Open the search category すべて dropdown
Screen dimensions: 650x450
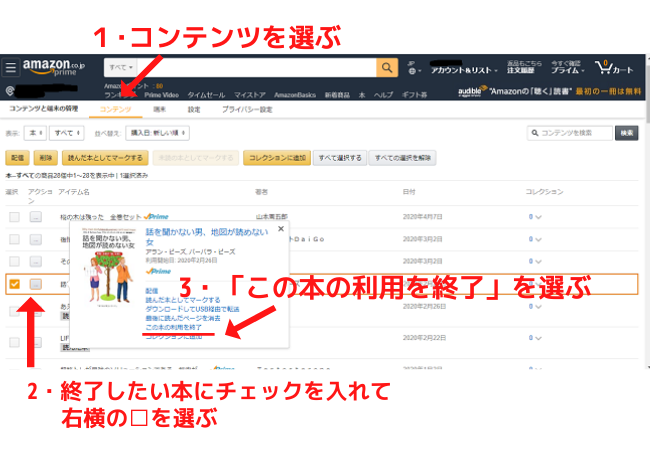point(121,67)
